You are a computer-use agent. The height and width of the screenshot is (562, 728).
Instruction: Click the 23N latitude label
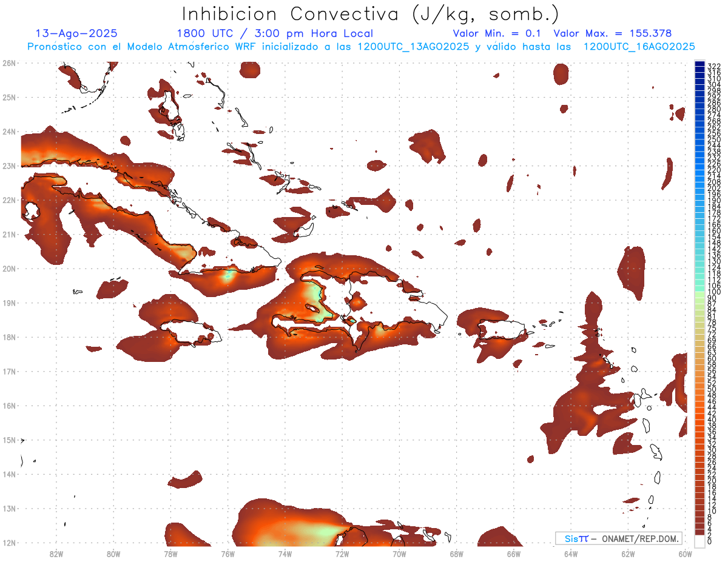click(x=8, y=166)
